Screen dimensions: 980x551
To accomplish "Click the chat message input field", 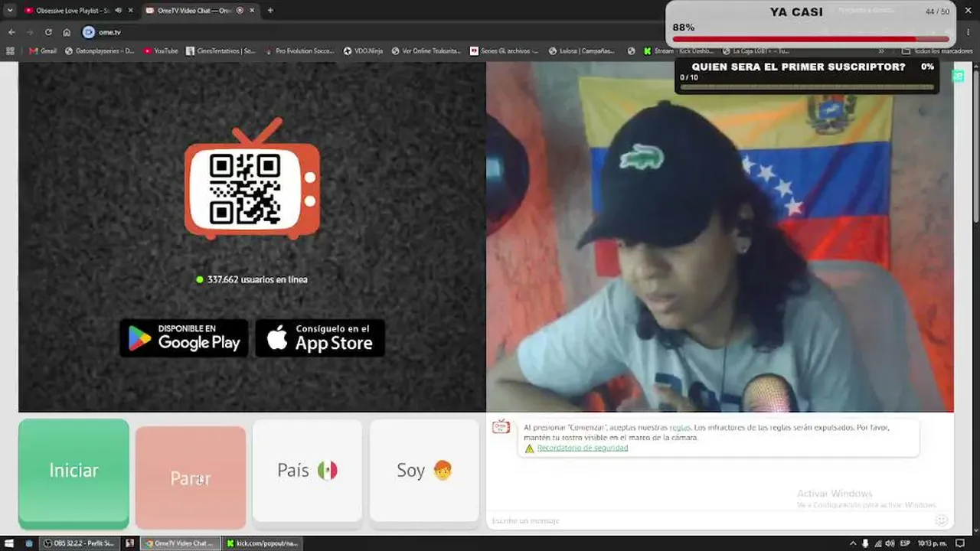I will coord(712,520).
